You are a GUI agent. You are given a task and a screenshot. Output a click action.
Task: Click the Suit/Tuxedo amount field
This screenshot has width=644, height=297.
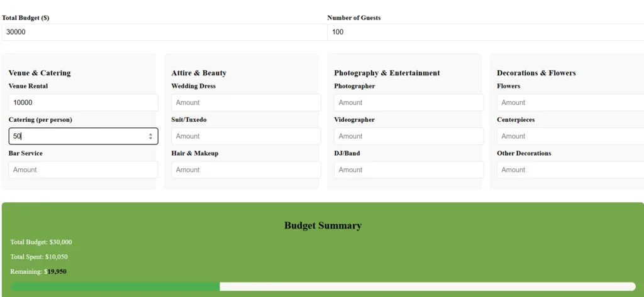coord(246,136)
